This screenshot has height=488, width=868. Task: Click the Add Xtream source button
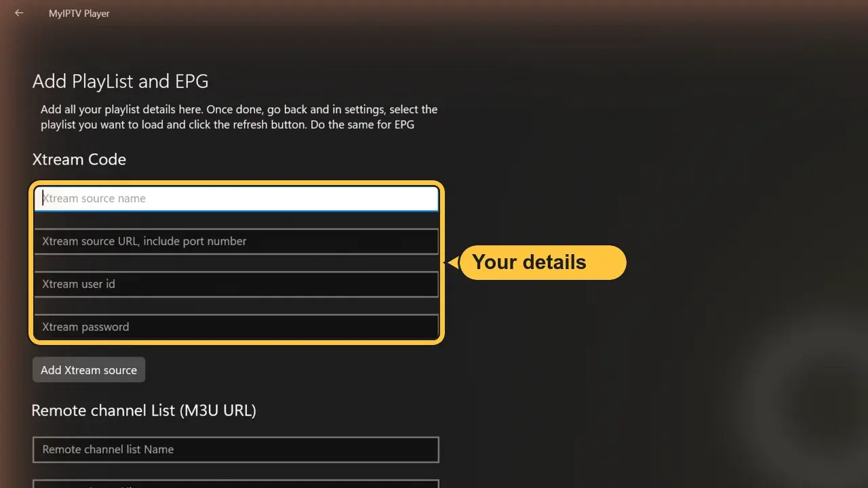coord(89,370)
